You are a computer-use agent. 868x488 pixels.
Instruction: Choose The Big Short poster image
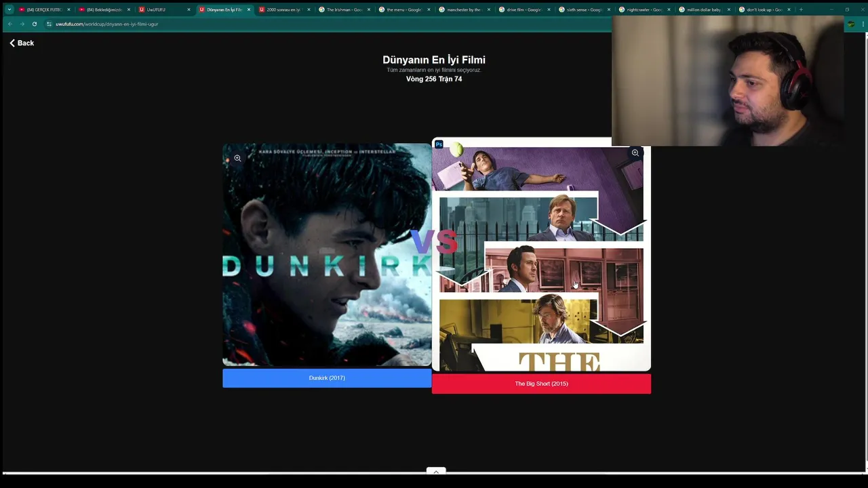(541, 255)
